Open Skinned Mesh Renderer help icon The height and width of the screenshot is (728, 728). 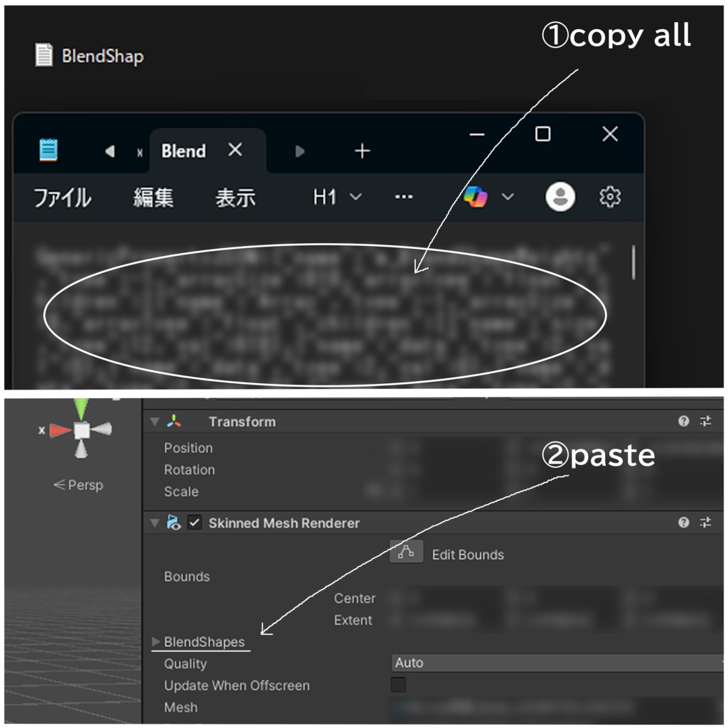(x=683, y=523)
